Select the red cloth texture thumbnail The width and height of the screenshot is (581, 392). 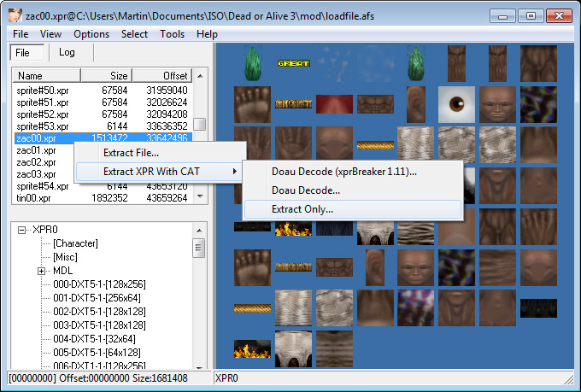pos(334,104)
